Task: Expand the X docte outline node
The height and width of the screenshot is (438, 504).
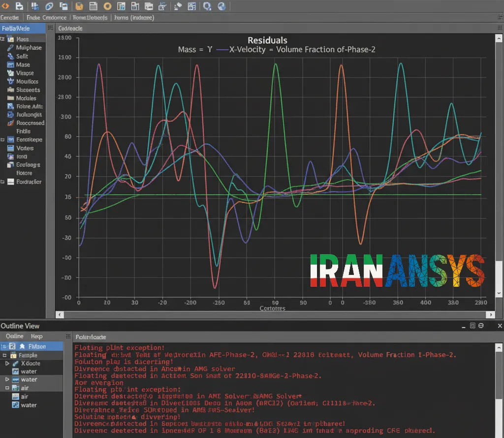Action: (7, 363)
